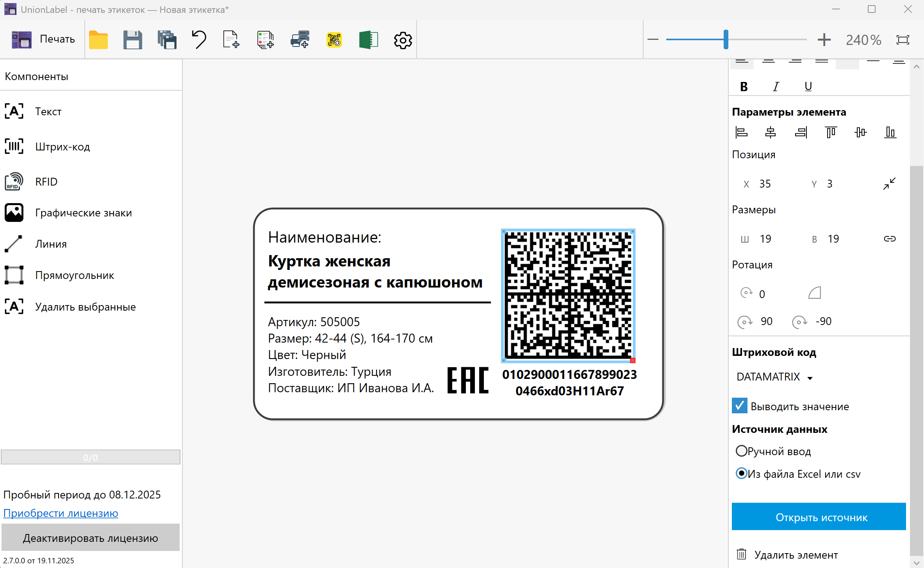Uncheck 'Выводить значение' checkbox

740,406
